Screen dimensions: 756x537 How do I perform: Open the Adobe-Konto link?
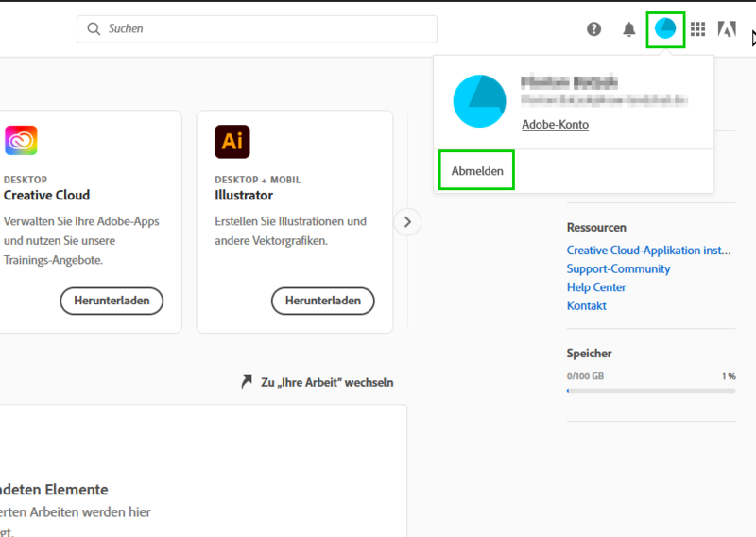pyautogui.click(x=555, y=125)
